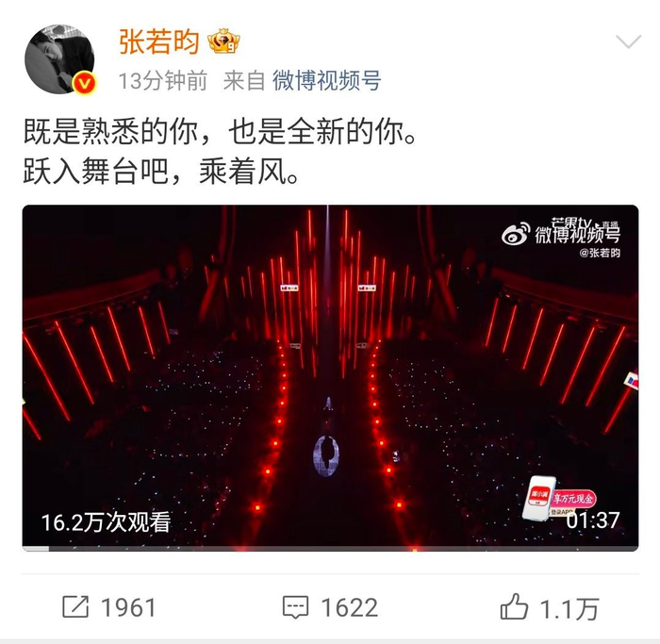The width and height of the screenshot is (660, 644).
Task: Tap the red phone ad overlay
Action: tap(559, 498)
